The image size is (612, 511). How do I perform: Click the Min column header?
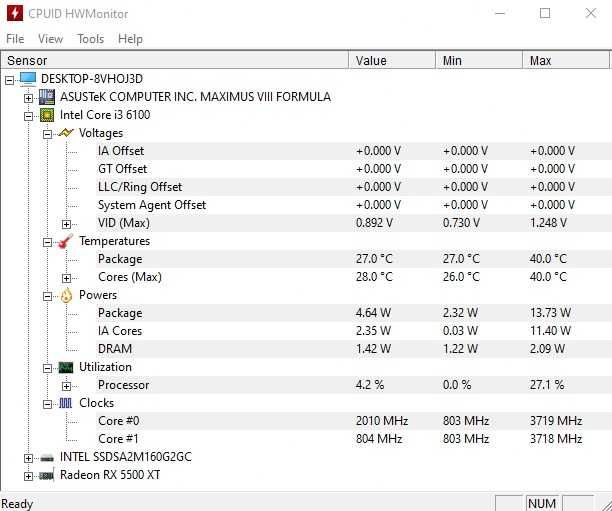tap(479, 61)
